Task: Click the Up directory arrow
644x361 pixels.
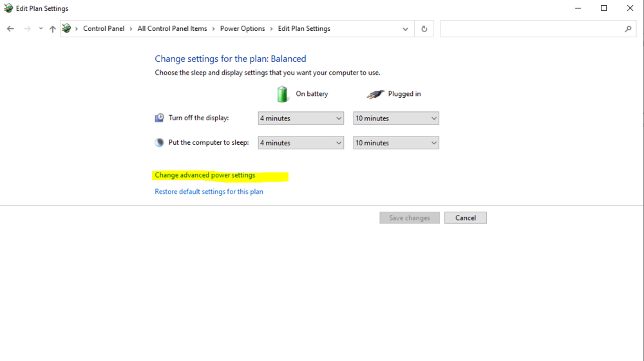Action: coord(53,29)
